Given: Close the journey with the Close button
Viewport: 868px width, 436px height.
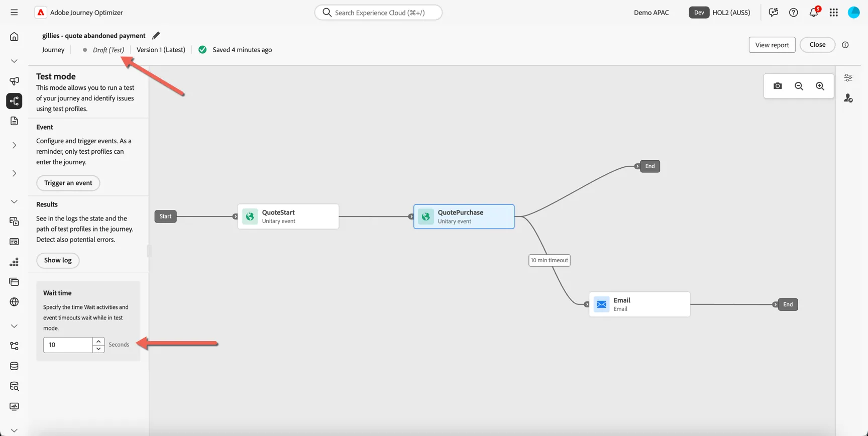Looking at the screenshot, I should [x=817, y=45].
